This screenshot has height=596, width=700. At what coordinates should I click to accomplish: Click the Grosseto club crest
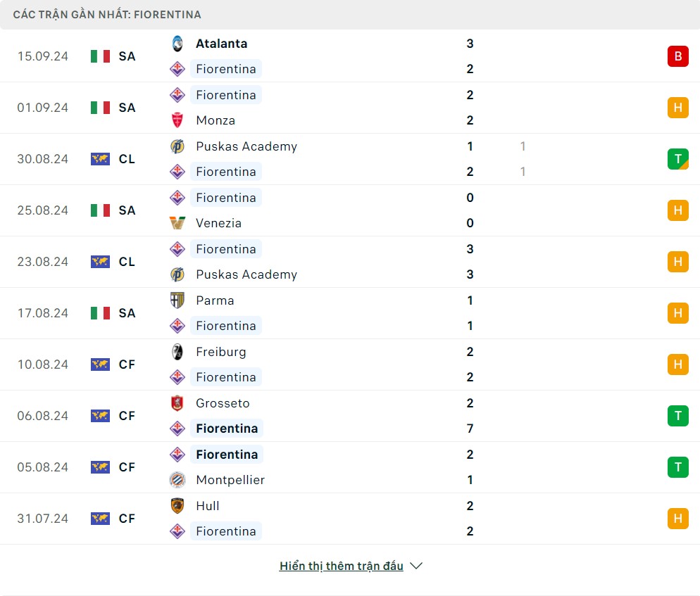tap(177, 403)
